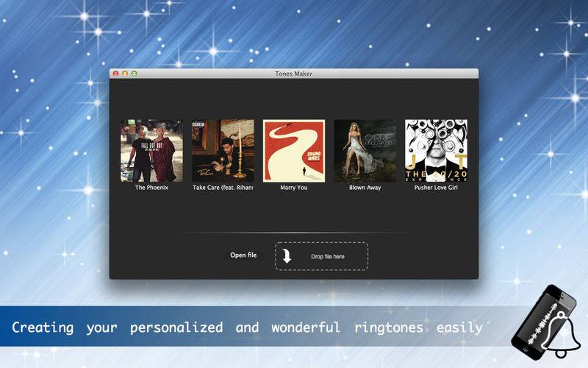The width and height of the screenshot is (588, 368).
Task: Select the Take Care album cover
Action: pyautogui.click(x=223, y=151)
